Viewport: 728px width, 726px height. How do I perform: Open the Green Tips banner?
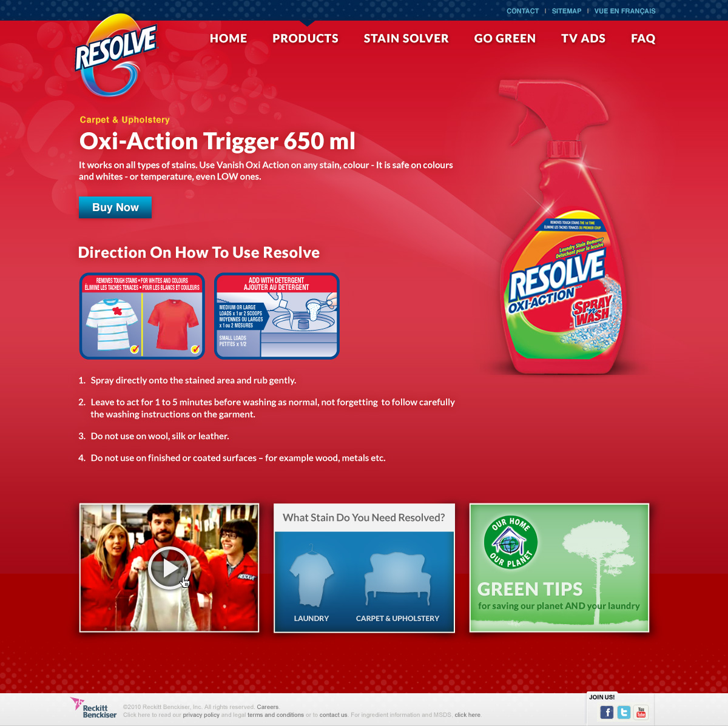559,568
